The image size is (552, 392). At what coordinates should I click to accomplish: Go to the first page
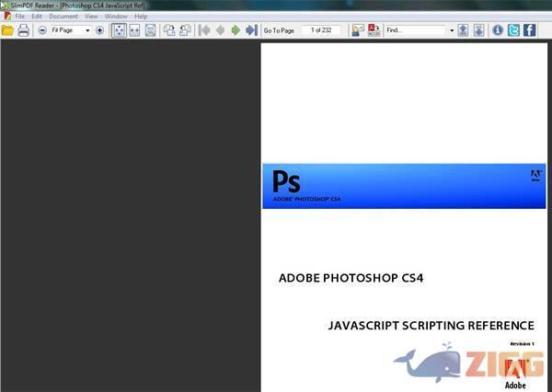click(x=204, y=30)
